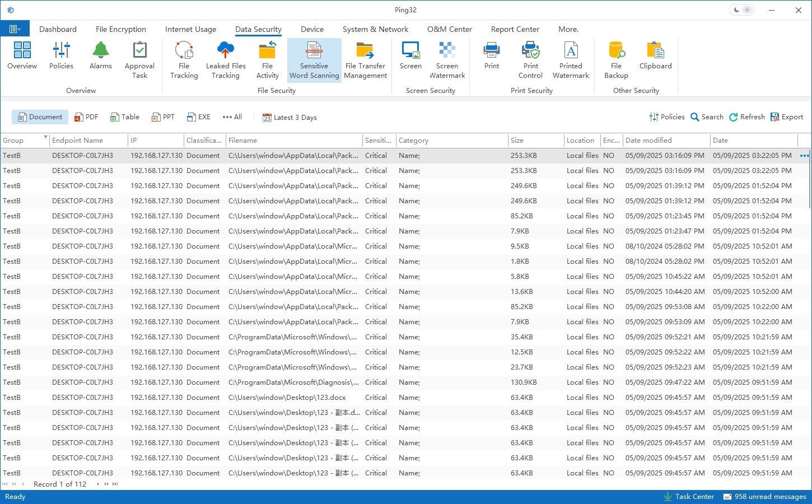Image resolution: width=812 pixels, height=504 pixels.
Task: Open Screen Watermark settings
Action: tap(447, 60)
